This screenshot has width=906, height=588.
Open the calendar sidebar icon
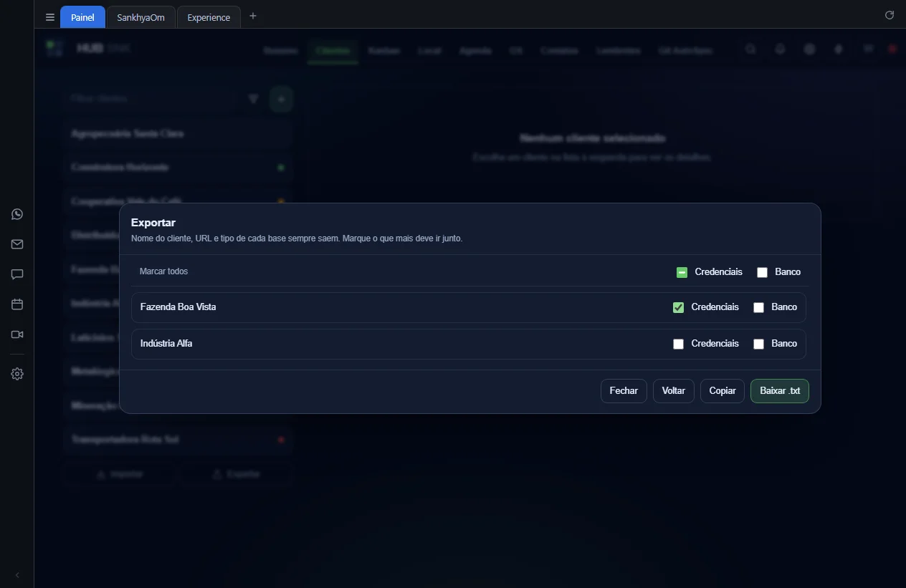pyautogui.click(x=17, y=304)
